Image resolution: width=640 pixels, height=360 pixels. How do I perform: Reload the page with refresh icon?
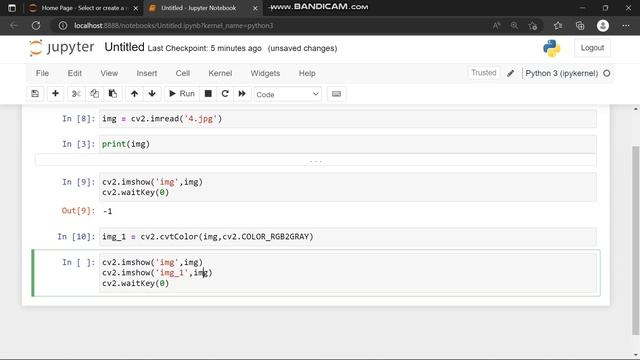tap(36, 25)
